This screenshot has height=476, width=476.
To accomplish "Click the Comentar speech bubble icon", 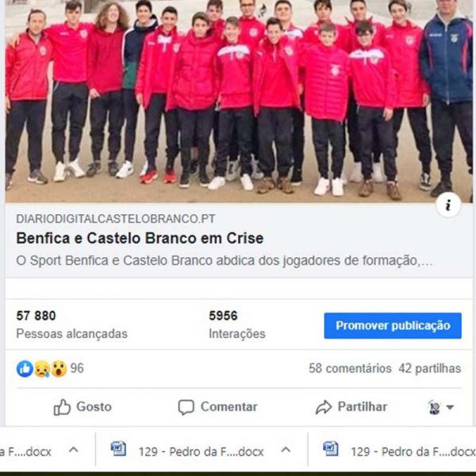I will 186,407.
